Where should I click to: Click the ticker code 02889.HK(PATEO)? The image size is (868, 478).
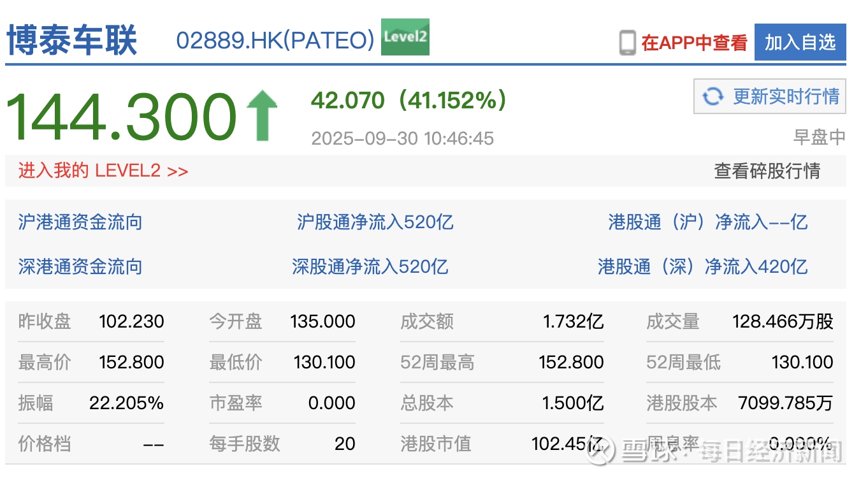[x=275, y=41]
